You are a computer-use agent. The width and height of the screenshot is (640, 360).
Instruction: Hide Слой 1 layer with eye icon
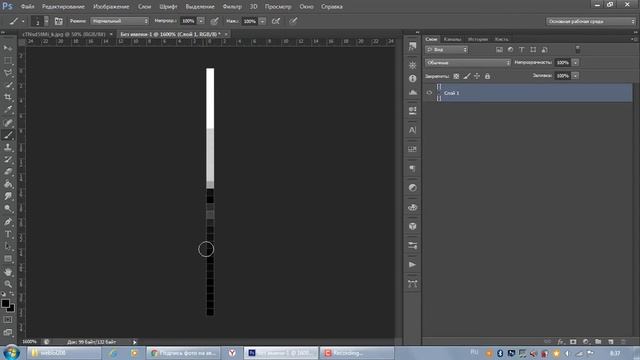pos(429,93)
